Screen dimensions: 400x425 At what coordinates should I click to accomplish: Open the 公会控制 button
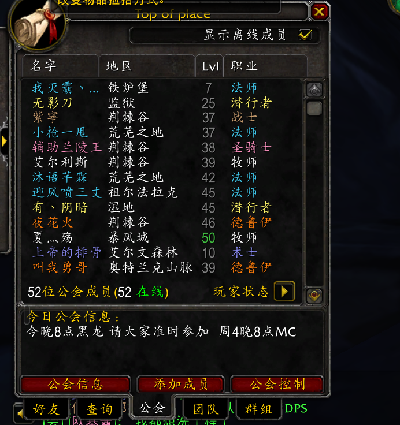pyautogui.click(x=277, y=384)
